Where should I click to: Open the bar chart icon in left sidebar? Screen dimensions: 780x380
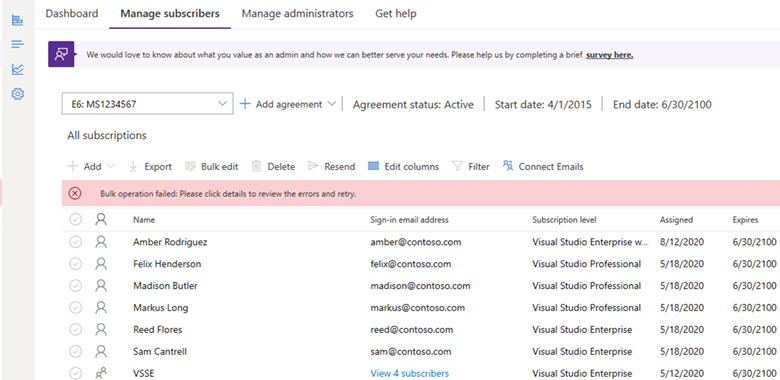(x=17, y=20)
